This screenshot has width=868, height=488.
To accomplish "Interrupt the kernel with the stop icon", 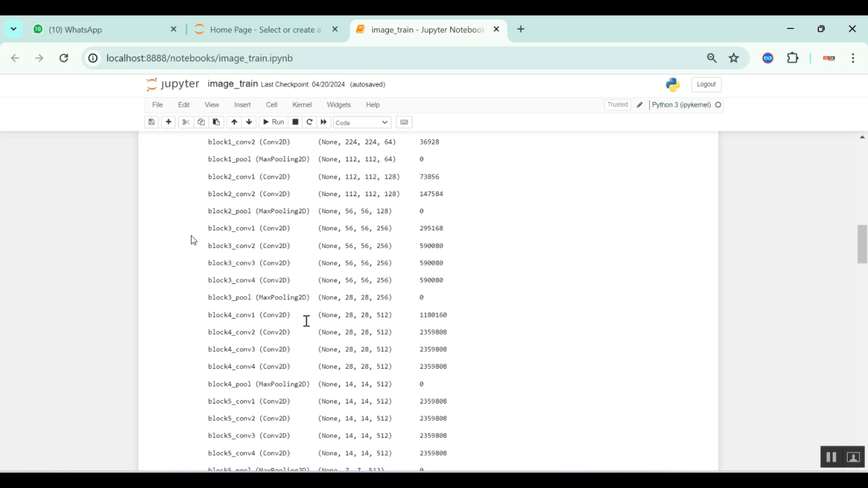I will (295, 122).
